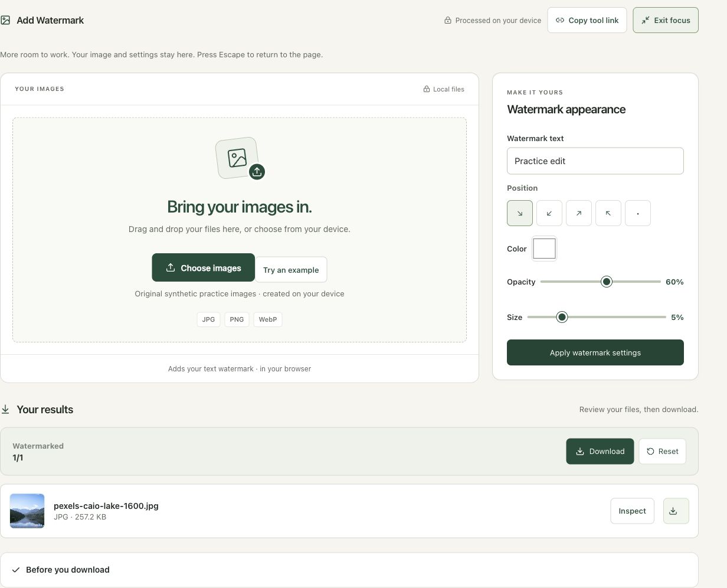
Task: Click the Bring your images in heading
Action: [x=240, y=207]
